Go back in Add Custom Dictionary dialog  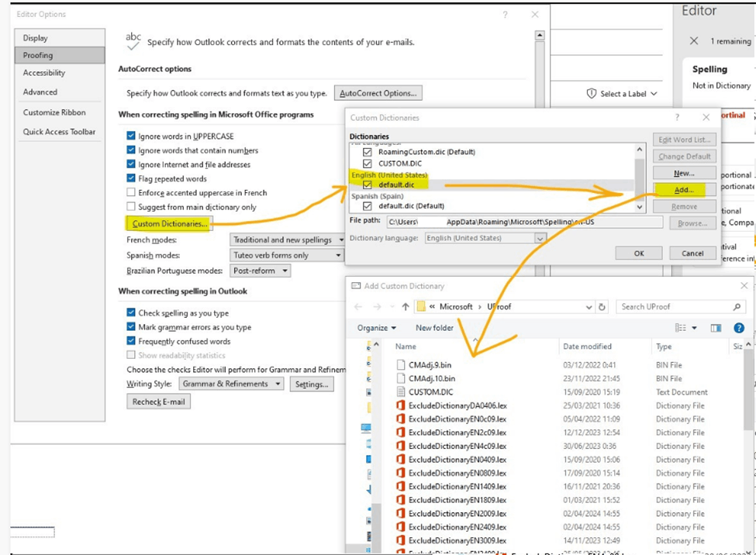coord(357,307)
